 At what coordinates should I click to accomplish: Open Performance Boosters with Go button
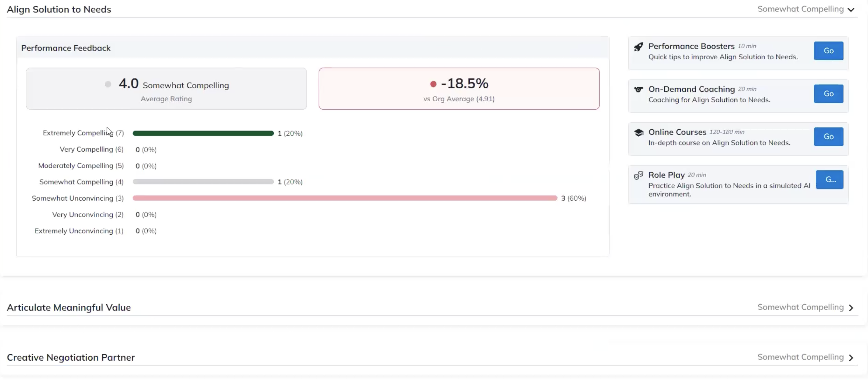(x=828, y=51)
